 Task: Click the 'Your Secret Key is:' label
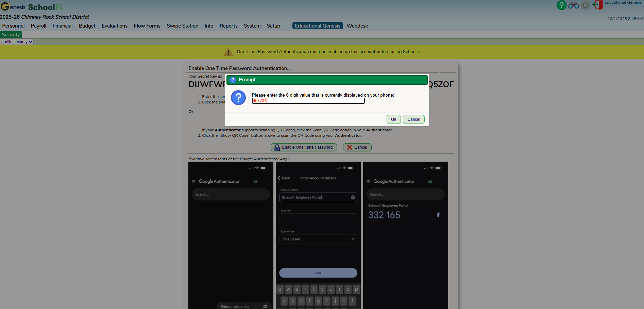[x=205, y=76]
